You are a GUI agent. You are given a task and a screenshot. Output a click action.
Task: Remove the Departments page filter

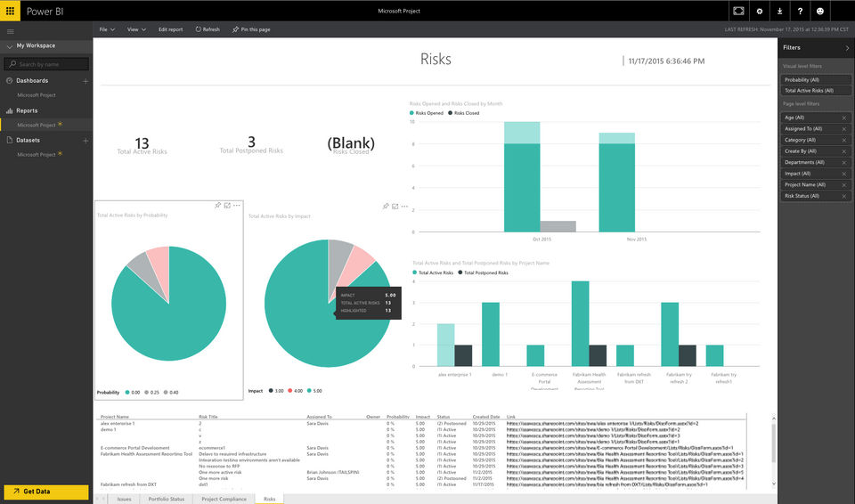point(844,163)
